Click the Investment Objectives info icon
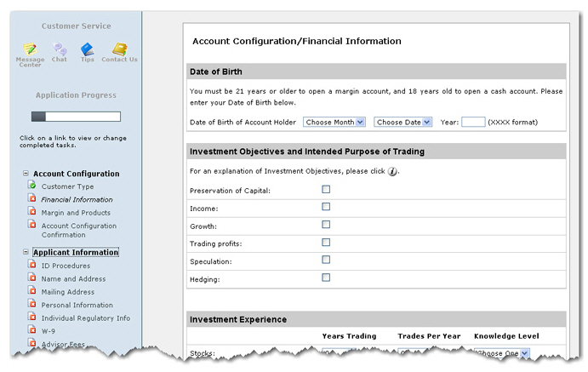 (x=392, y=171)
